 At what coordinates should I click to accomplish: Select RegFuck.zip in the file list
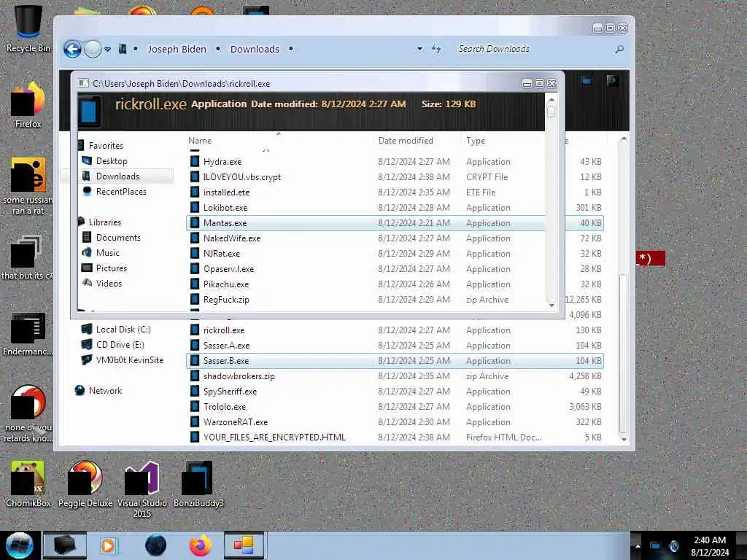[226, 300]
